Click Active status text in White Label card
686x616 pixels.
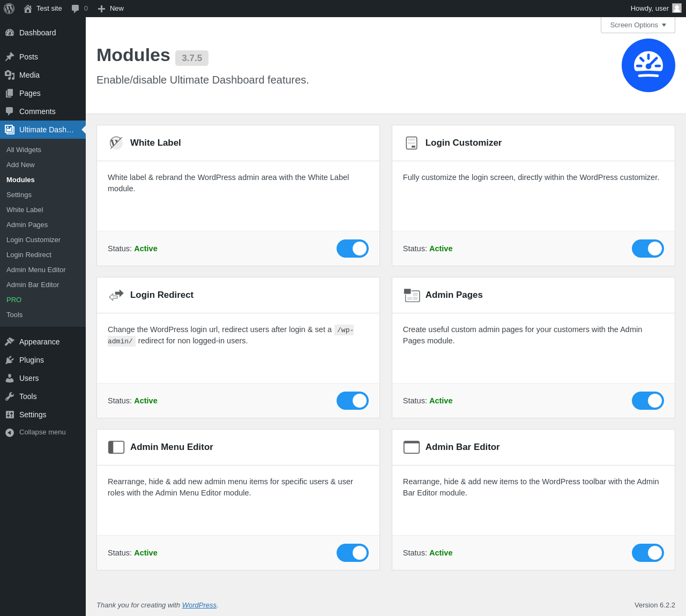click(146, 249)
